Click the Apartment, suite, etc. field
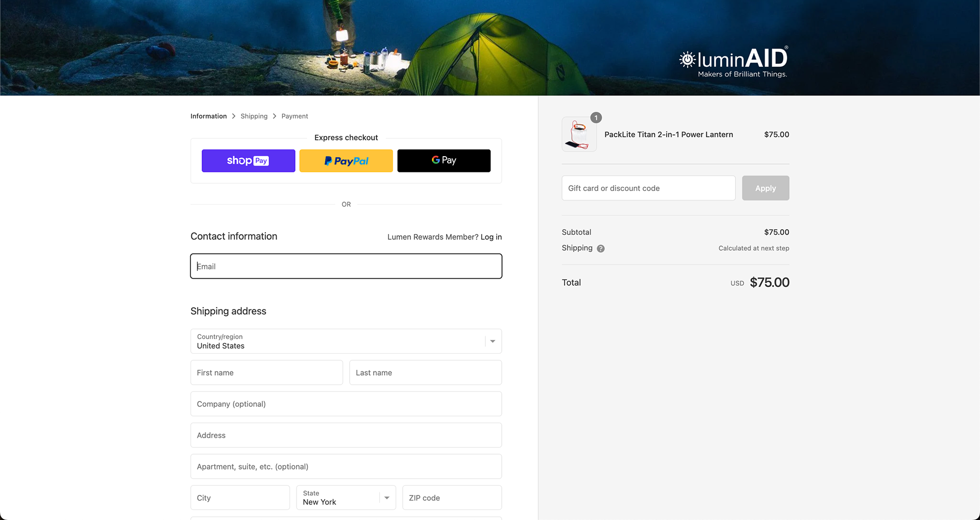Viewport: 980px width, 520px height. pos(346,466)
